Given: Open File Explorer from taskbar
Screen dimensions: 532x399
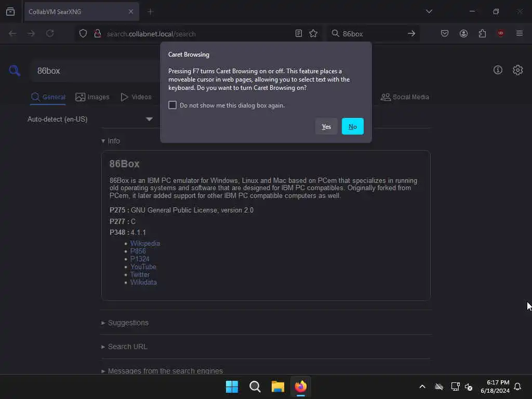Looking at the screenshot, I should pos(277,387).
